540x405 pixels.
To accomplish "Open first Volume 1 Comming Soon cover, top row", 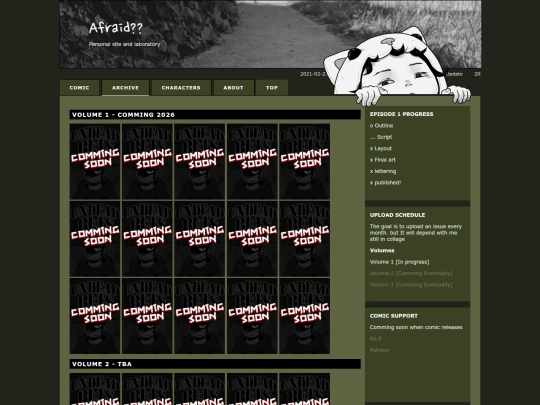I will coord(95,162).
